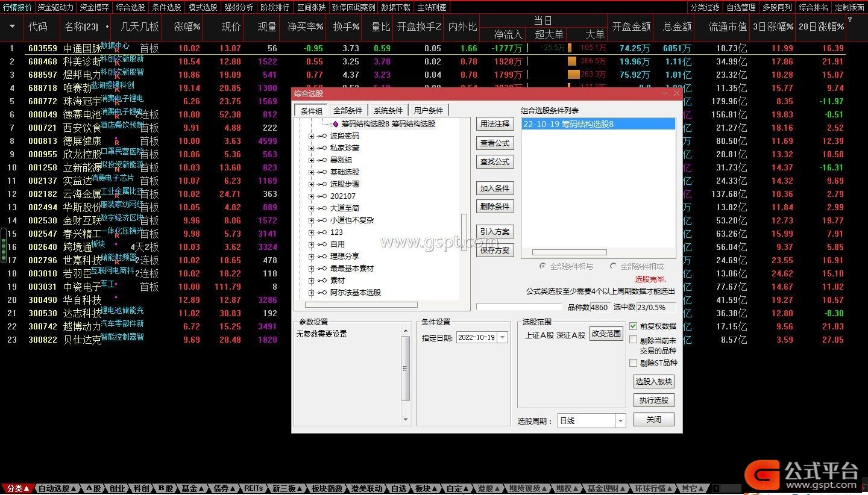Click the question mark help icon at the table header
The height and width of the screenshot is (495, 868).
(850, 20)
